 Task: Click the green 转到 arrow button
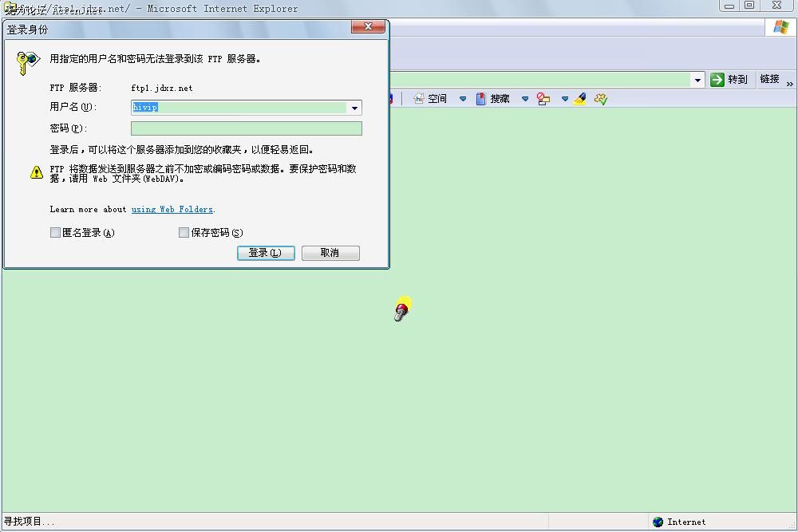point(717,79)
